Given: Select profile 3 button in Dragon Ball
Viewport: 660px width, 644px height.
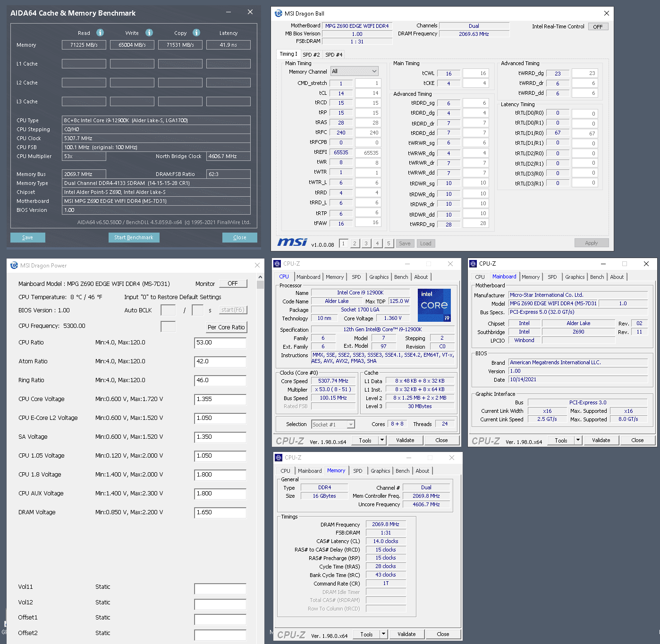Looking at the screenshot, I should (366, 243).
